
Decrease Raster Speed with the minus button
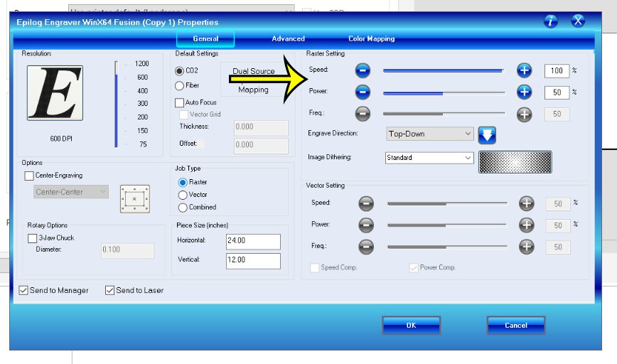point(363,70)
